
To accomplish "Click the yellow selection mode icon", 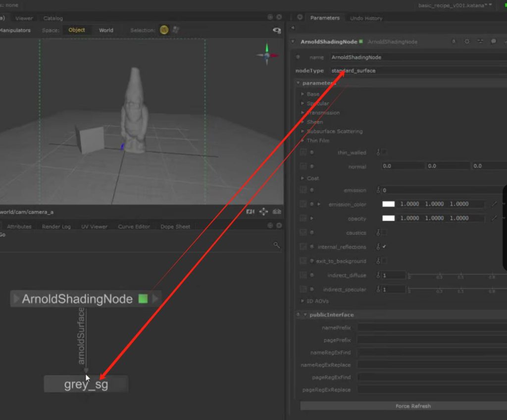I will pos(164,30).
